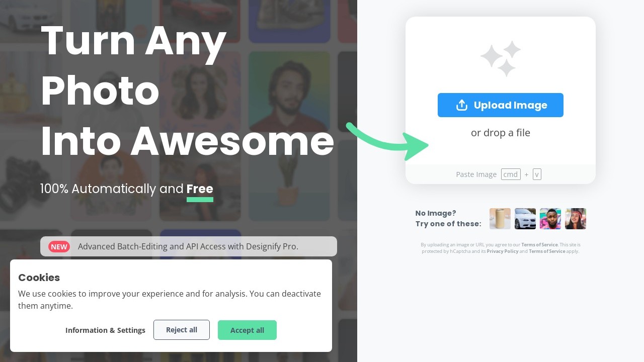Click the underlined Free text
644x362 pixels.
(200, 189)
